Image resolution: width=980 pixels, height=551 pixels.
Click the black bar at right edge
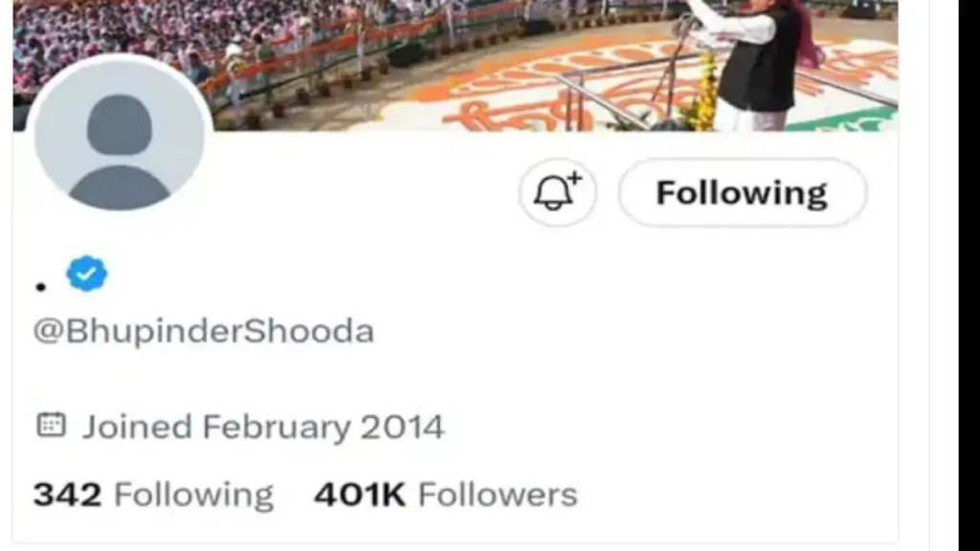point(969,275)
